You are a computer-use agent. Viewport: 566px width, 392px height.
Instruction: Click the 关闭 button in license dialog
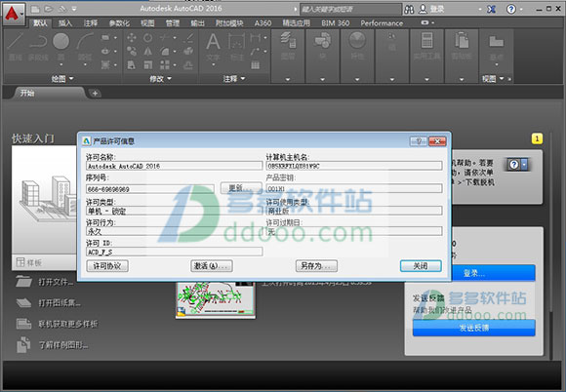(x=421, y=266)
